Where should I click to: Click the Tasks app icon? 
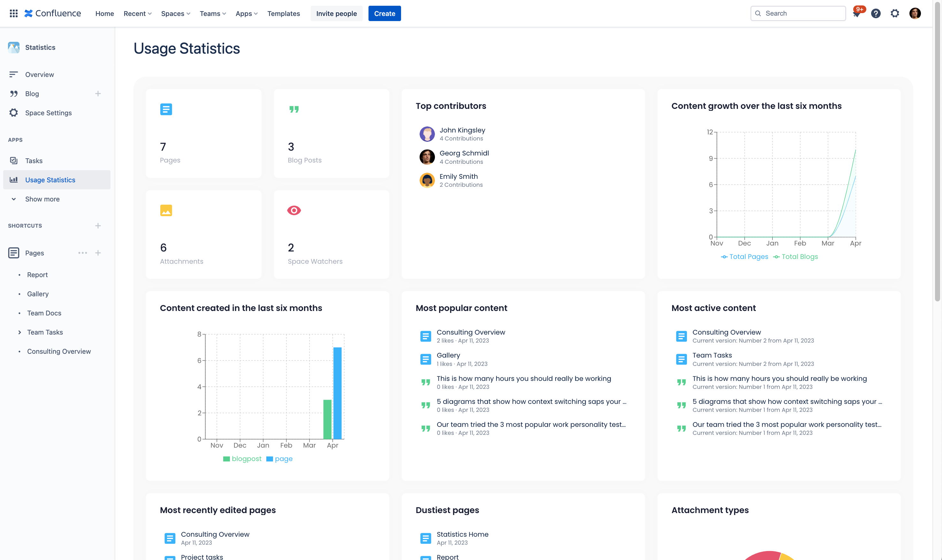[14, 160]
